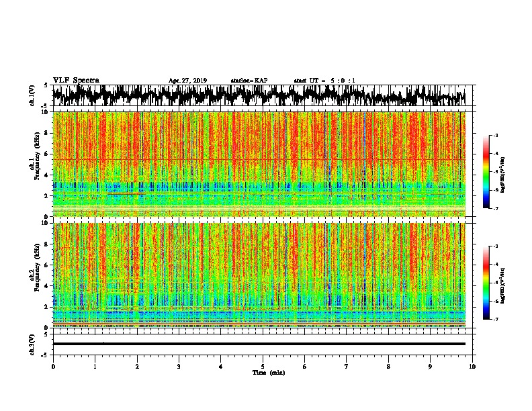
Task: Click the time axis tick label "7"
Action: click(x=347, y=367)
